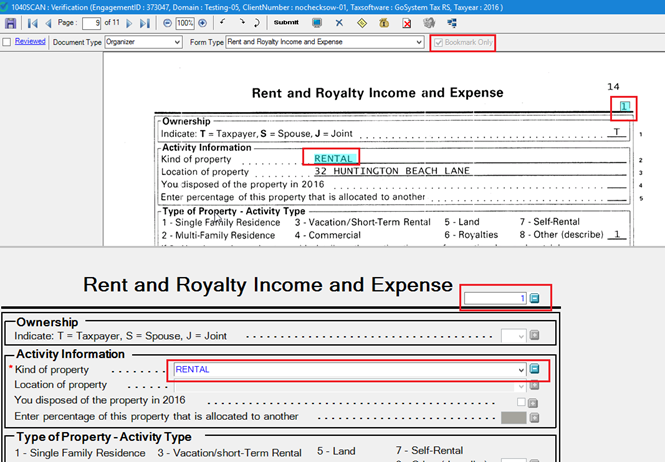Jump to the last page
This screenshot has width=665, height=462.
click(145, 22)
